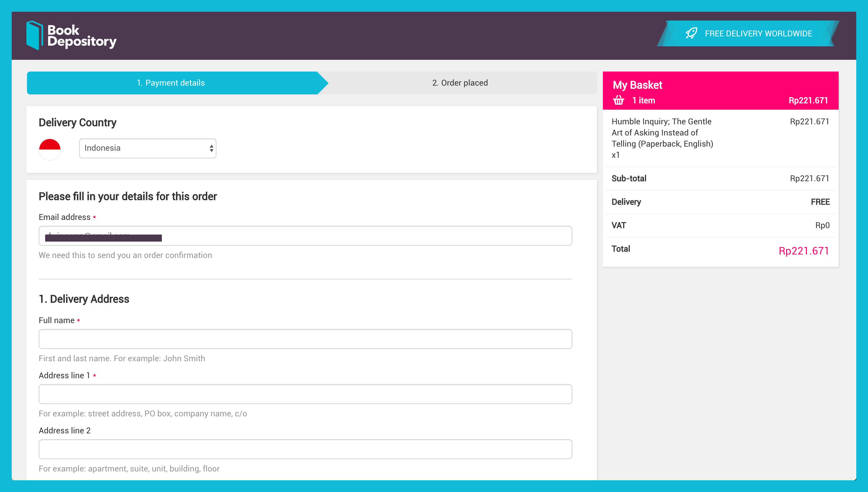Image resolution: width=868 pixels, height=492 pixels.
Task: Click the Address line 2 input
Action: click(305, 449)
